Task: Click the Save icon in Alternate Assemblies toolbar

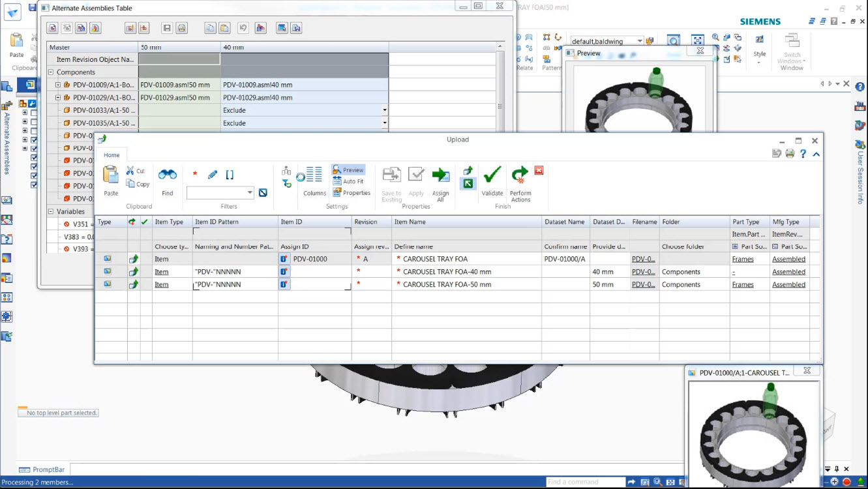Action: tap(168, 27)
